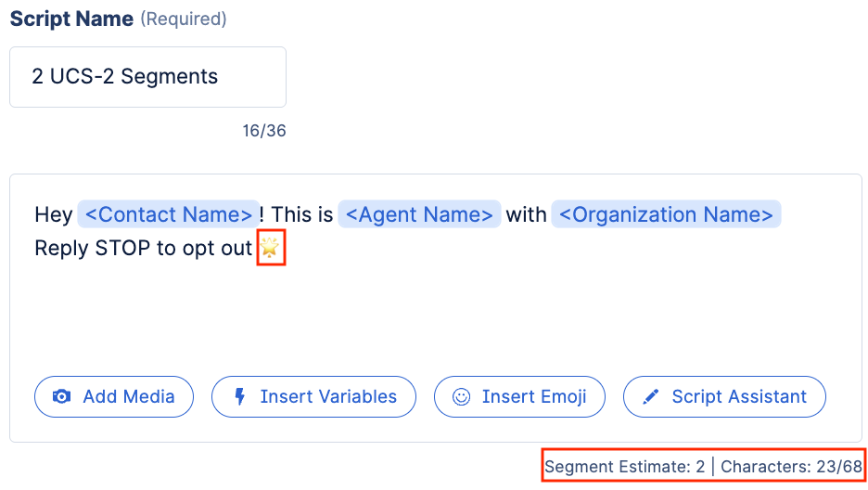The image size is (868, 490).
Task: Select the <Agent Name> variable chip
Action: coord(419,214)
